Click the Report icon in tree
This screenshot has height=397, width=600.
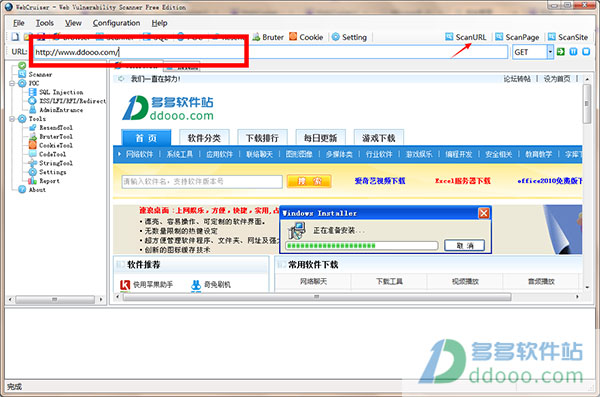pyautogui.click(x=33, y=181)
